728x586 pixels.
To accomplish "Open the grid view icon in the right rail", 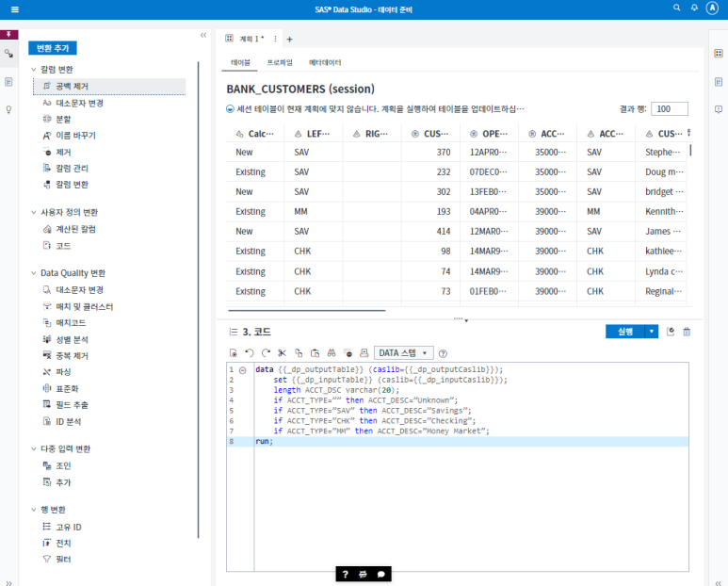I will coord(719,54).
